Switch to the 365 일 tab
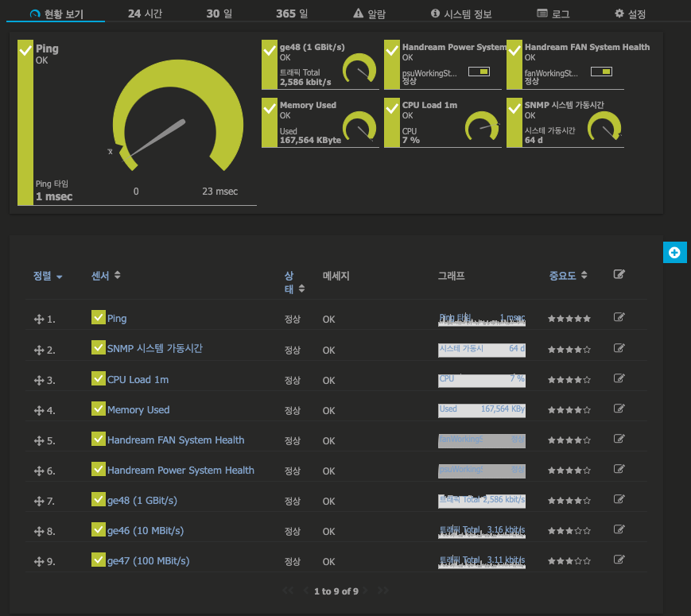This screenshot has width=691, height=616. (x=292, y=14)
